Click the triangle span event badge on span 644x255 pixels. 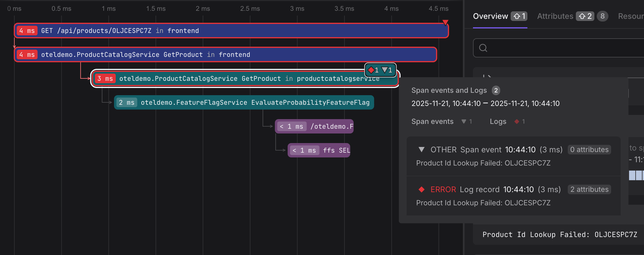pos(387,70)
